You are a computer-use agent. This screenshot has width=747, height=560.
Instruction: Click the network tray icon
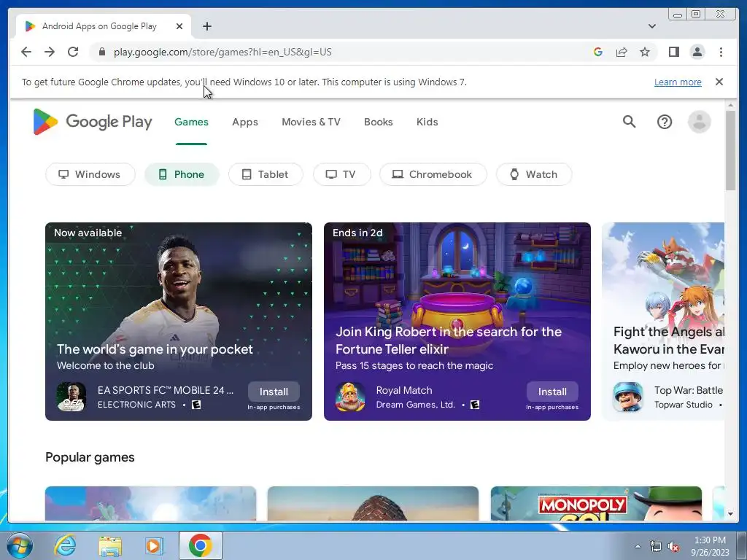pyautogui.click(x=656, y=547)
